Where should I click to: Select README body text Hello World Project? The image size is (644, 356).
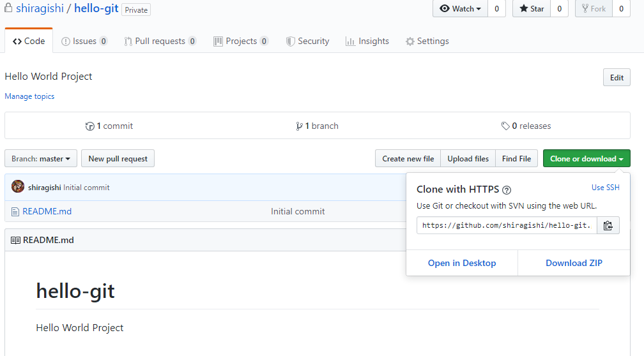pos(80,328)
